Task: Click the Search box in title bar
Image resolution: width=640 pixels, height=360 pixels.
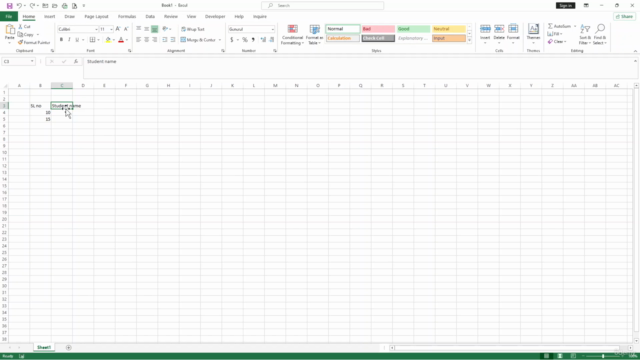Action: pos(322,5)
